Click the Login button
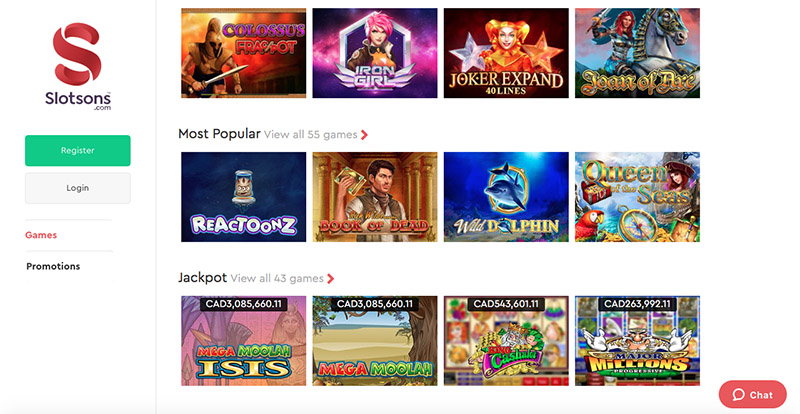Viewport: 800px width, 414px height. tap(78, 188)
